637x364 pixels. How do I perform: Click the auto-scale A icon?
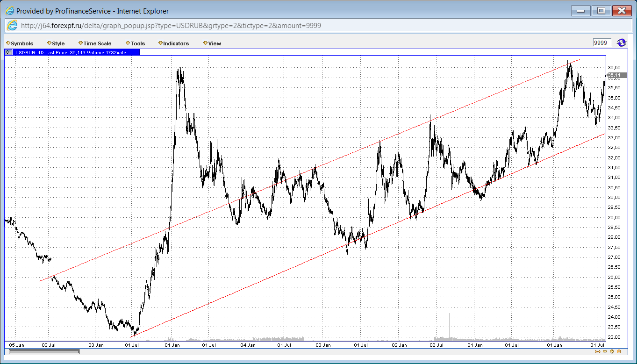[x=619, y=351]
